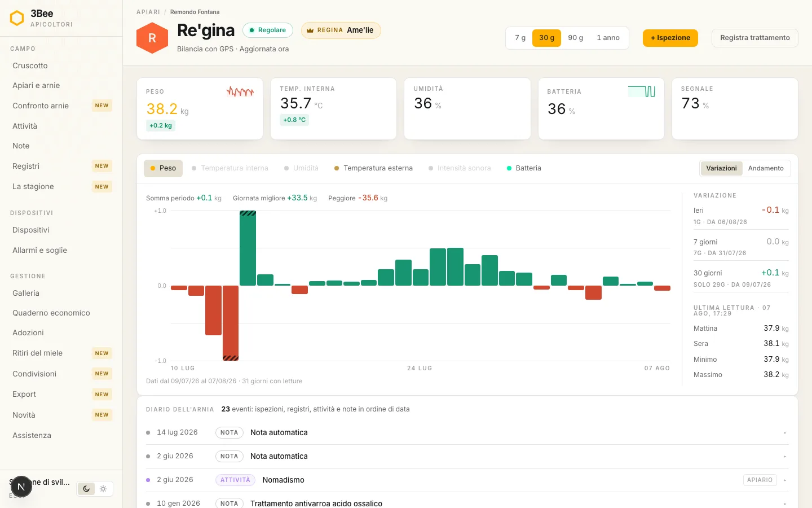
Task: Click Registra trattamento button
Action: [755, 38]
